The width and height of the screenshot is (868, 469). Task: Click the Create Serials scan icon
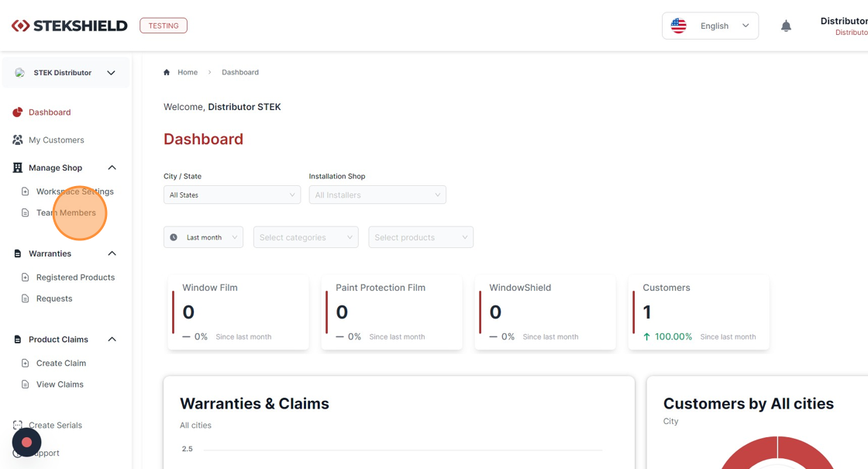[18, 425]
